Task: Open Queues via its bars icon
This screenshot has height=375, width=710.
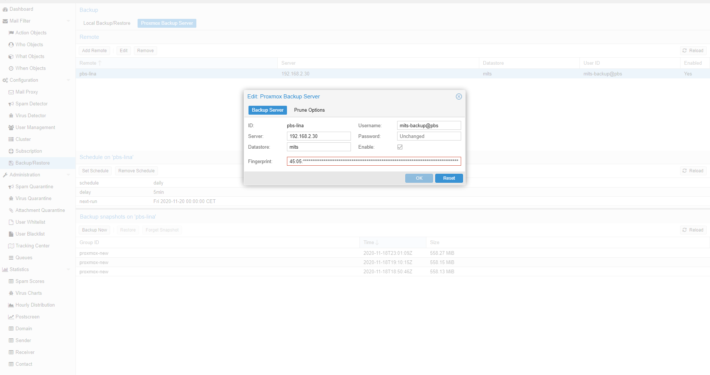Action: (11, 257)
